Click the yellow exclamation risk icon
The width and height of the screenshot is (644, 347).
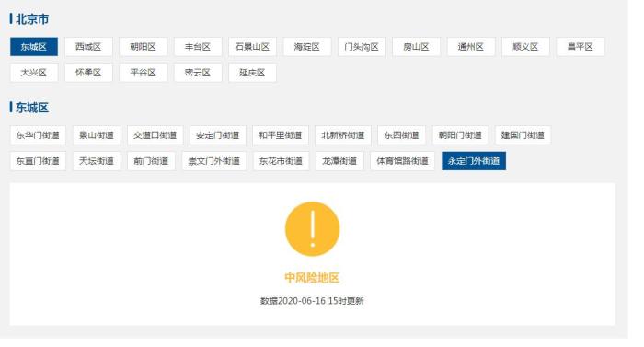tap(313, 229)
